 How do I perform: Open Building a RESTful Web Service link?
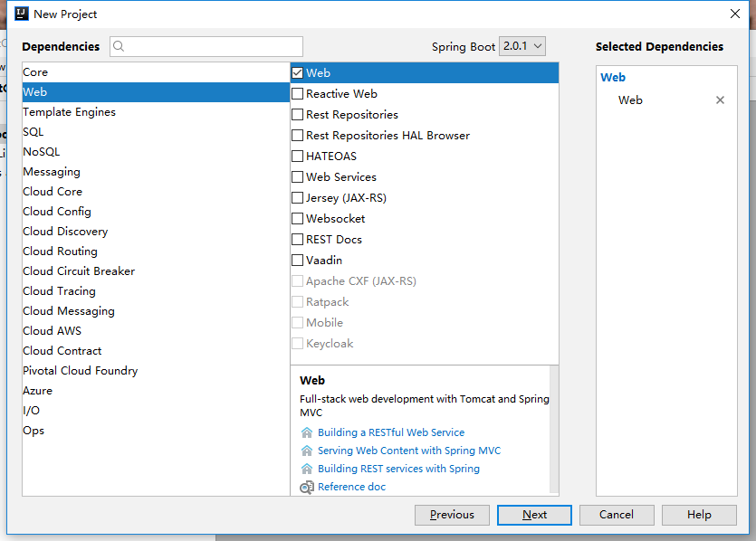click(391, 432)
